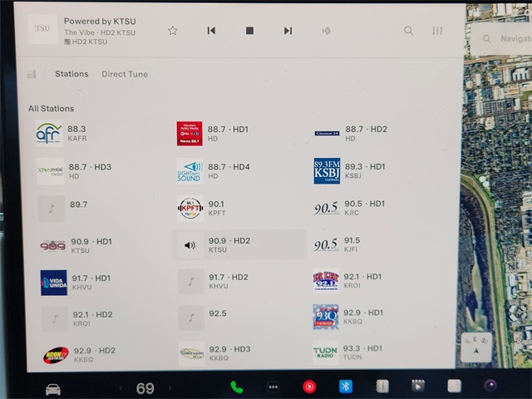Viewport: 532px width, 399px height.
Task: Choose 88.7 HD4 Sight into Sound
Action: click(239, 171)
